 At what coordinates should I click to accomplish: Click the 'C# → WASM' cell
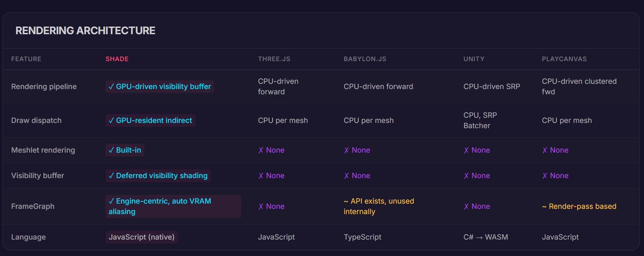[x=486, y=237]
